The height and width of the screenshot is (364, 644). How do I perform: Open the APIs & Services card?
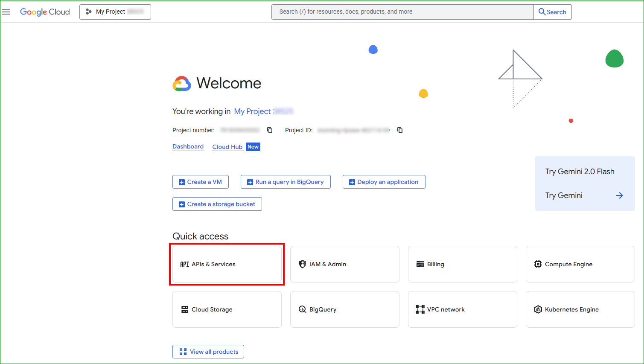pyautogui.click(x=227, y=264)
